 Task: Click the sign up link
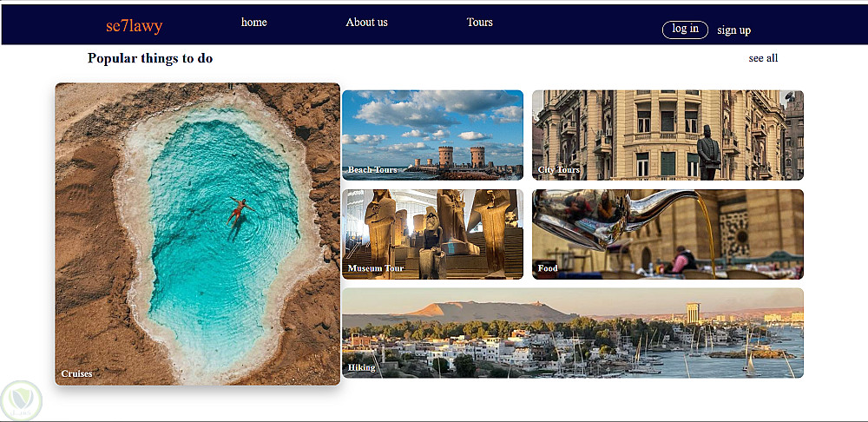pyautogui.click(x=734, y=30)
